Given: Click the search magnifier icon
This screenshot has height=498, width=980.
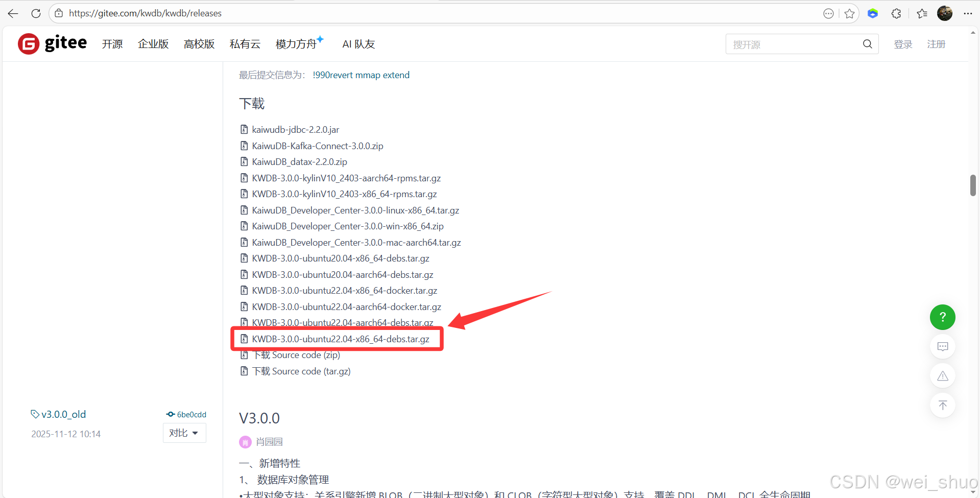Looking at the screenshot, I should tap(867, 44).
